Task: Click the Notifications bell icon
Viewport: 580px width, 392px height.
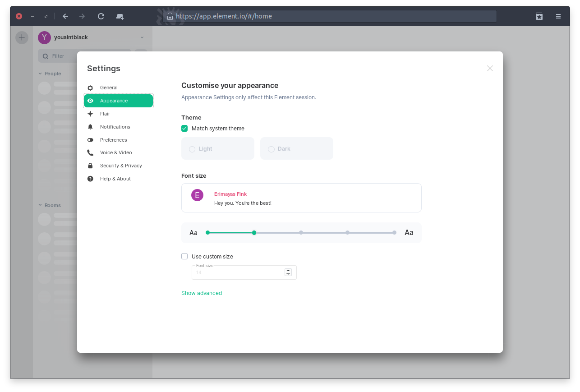Action: click(90, 127)
